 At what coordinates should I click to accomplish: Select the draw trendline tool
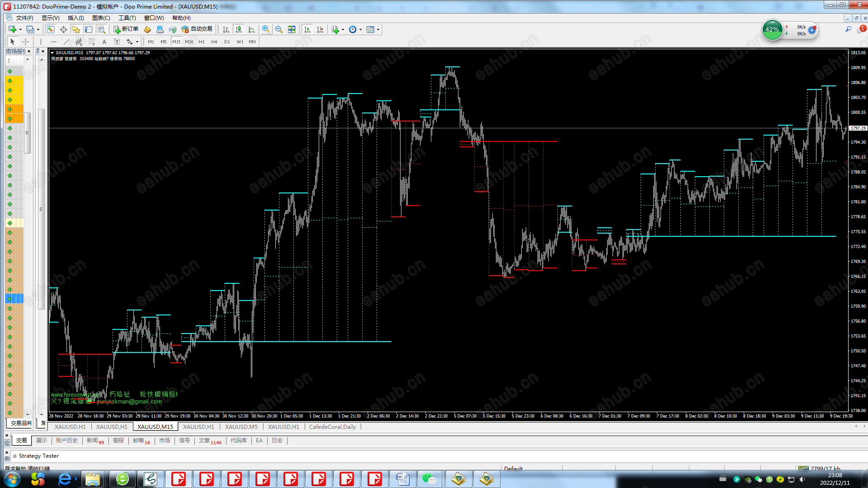pyautogui.click(x=66, y=42)
